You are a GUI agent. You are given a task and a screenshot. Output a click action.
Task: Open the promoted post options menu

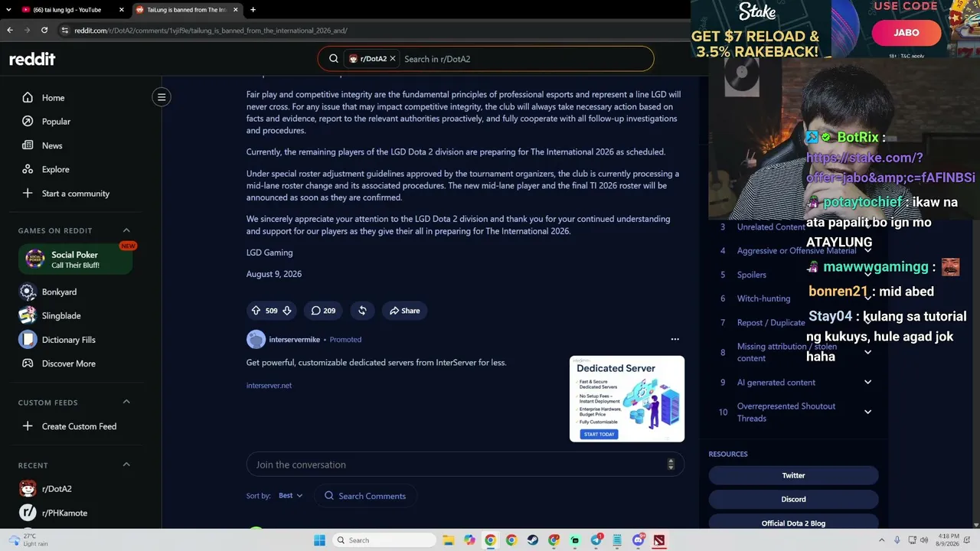[675, 339]
